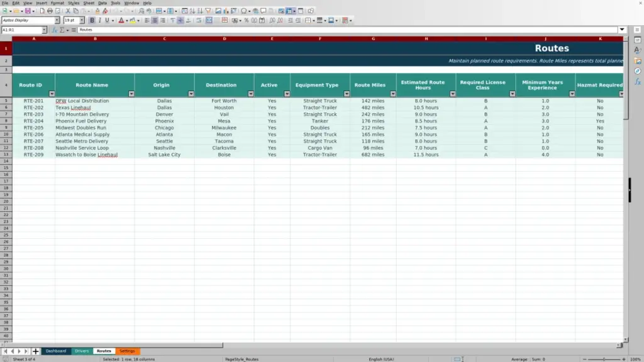This screenshot has height=362, width=644.
Task: Open the Origin column filter dropdown
Action: (191, 94)
